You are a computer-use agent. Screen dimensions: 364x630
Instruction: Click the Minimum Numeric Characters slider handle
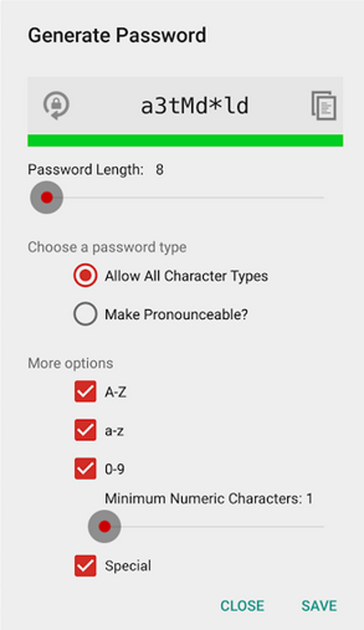(x=104, y=527)
